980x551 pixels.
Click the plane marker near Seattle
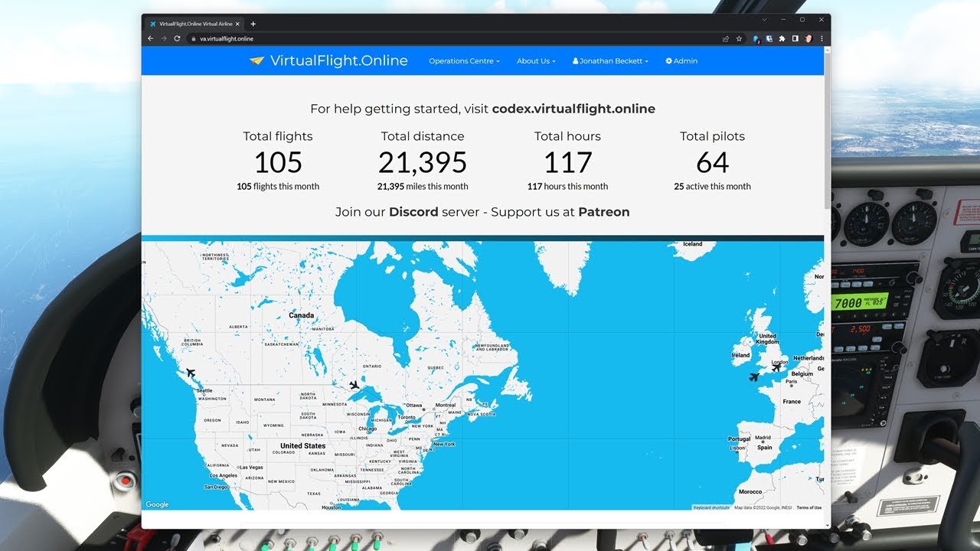(x=191, y=373)
